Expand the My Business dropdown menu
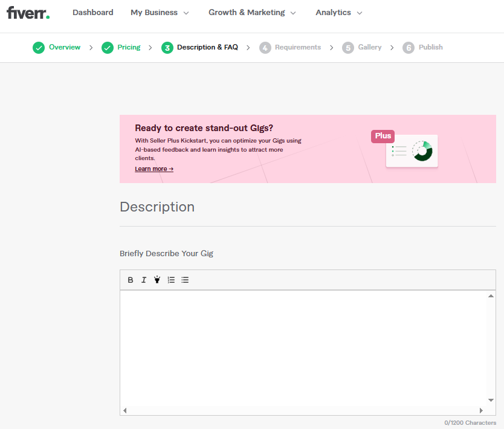This screenshot has width=504, height=429. pos(160,13)
